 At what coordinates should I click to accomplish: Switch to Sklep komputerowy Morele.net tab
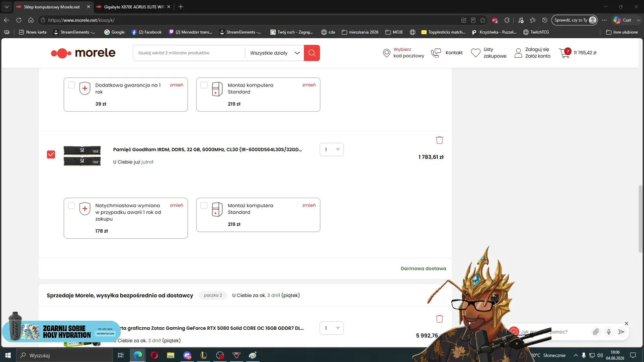click(x=52, y=7)
